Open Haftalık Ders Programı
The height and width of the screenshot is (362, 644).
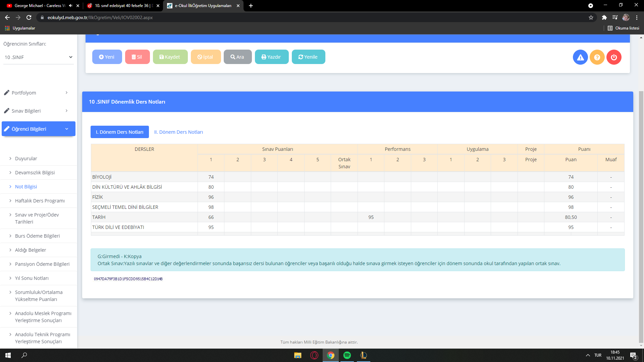[40, 201]
